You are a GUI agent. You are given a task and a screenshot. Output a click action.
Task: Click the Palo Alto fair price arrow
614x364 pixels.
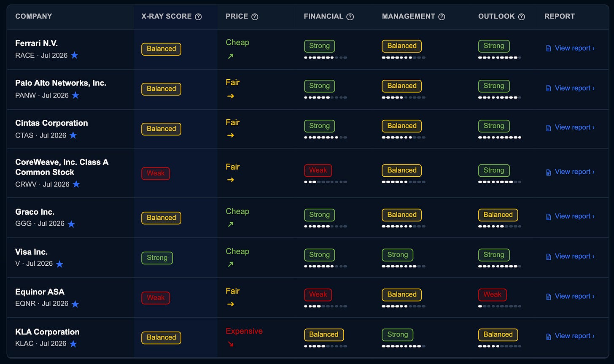click(x=230, y=96)
